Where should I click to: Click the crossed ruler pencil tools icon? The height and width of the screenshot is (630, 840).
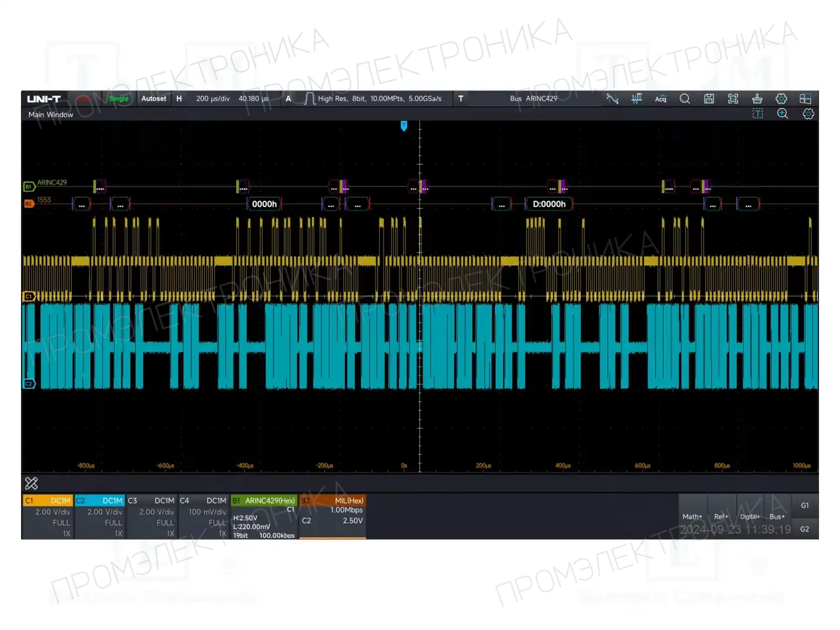(32, 483)
